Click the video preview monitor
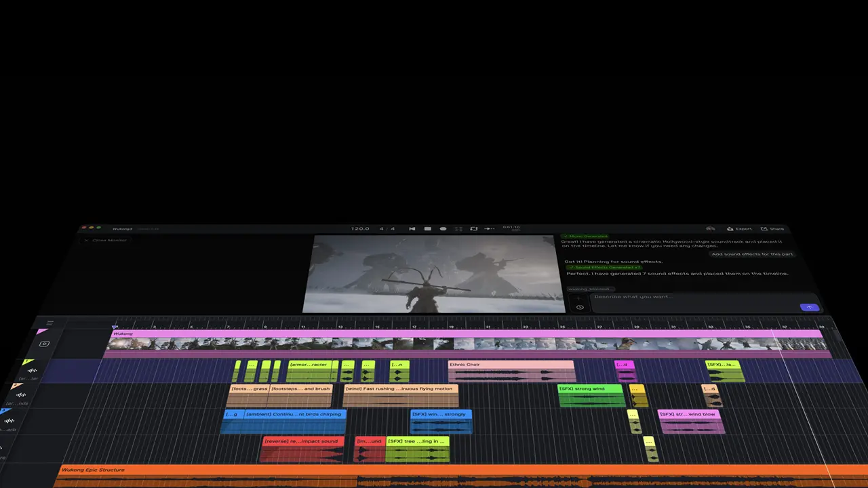The image size is (868, 488). (x=434, y=274)
